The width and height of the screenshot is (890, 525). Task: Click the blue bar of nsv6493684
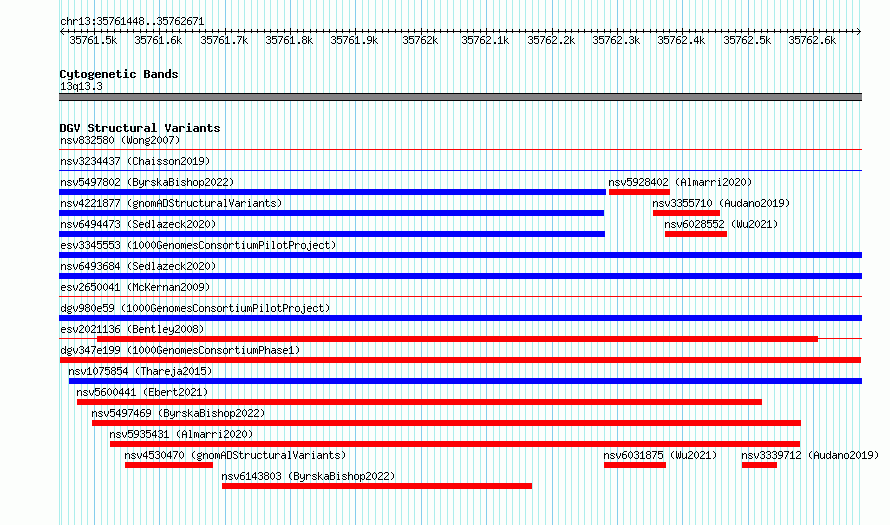tap(460, 276)
